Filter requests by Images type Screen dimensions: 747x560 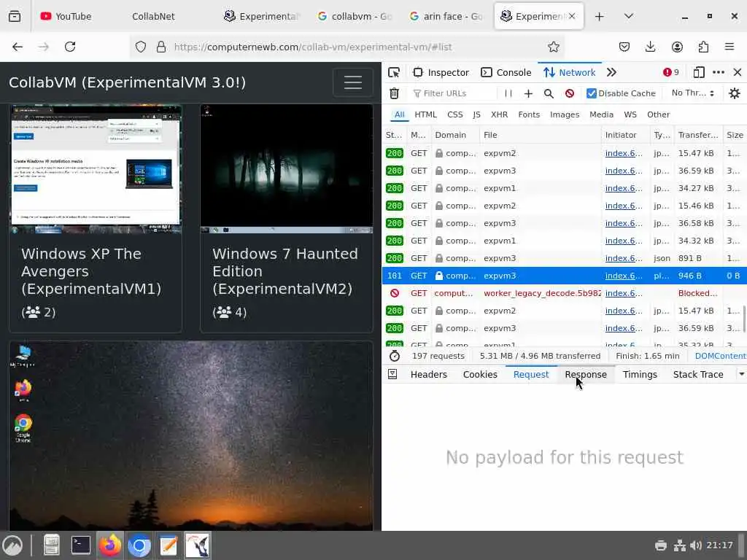tap(565, 114)
